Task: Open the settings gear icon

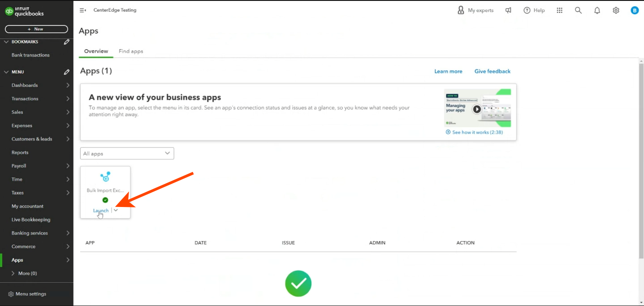Action: [616, 10]
